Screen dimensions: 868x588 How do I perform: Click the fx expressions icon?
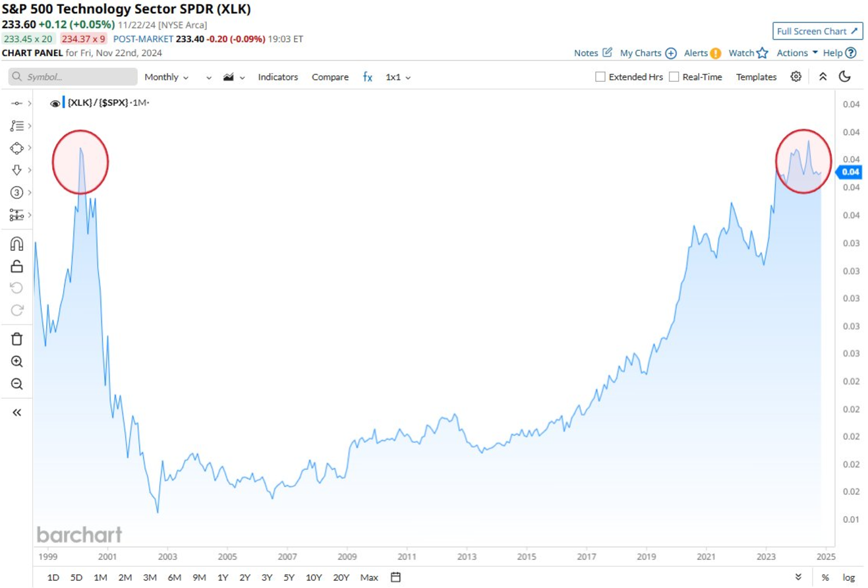click(x=368, y=77)
